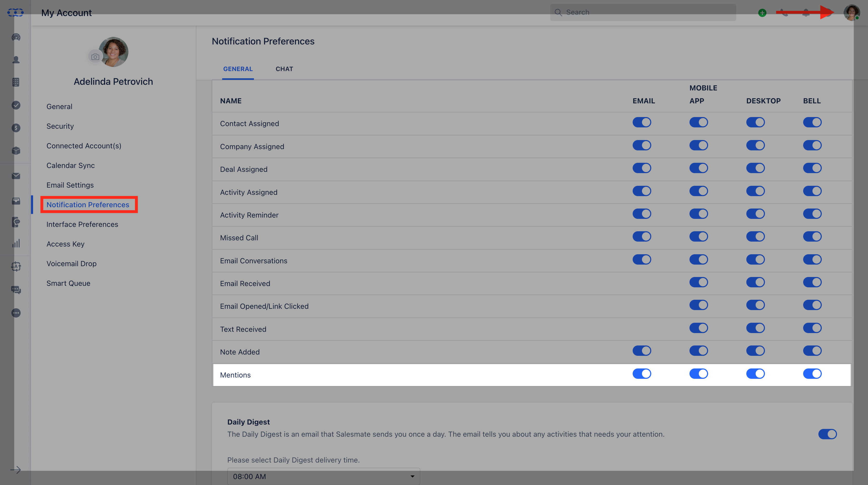Toggle Email notification for Note Added
Image resolution: width=868 pixels, height=485 pixels.
click(x=641, y=351)
